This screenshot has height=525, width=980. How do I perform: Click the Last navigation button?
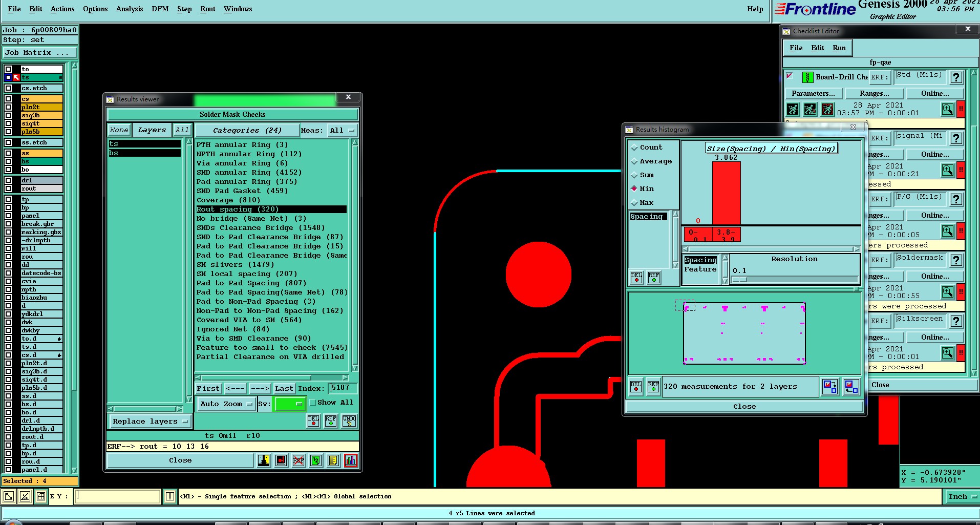point(284,389)
